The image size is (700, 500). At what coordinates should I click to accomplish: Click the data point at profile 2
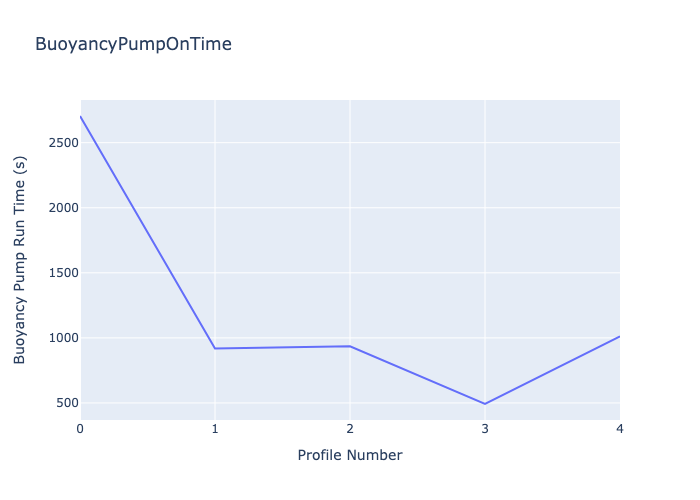pyautogui.click(x=350, y=346)
